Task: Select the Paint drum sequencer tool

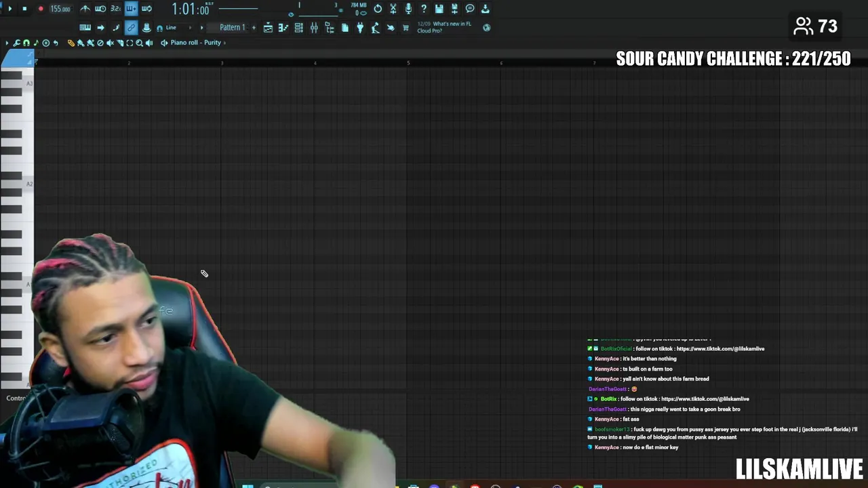Action: pos(91,43)
